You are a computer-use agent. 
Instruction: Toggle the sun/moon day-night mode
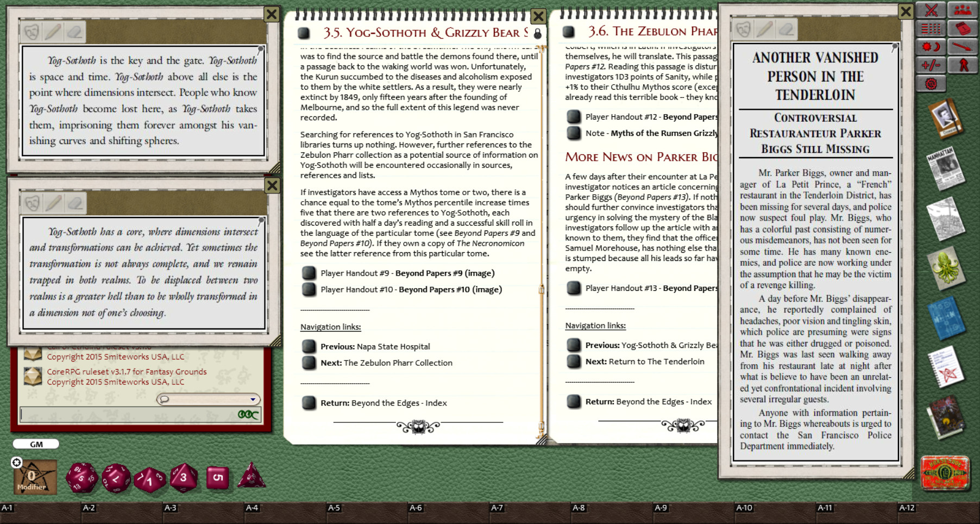932,47
